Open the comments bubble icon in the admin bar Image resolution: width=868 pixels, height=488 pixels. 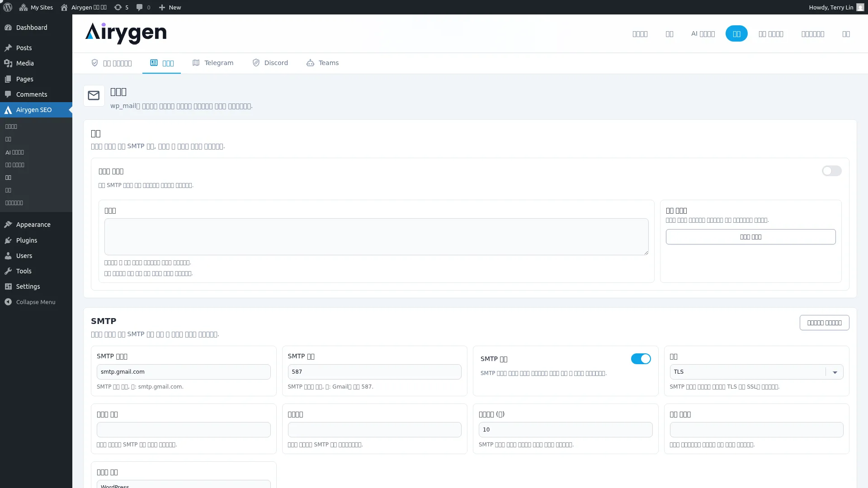point(140,7)
